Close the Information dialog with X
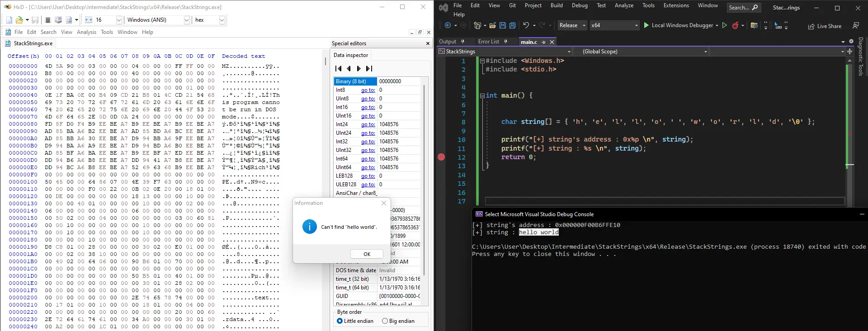The image size is (868, 331). [x=384, y=203]
